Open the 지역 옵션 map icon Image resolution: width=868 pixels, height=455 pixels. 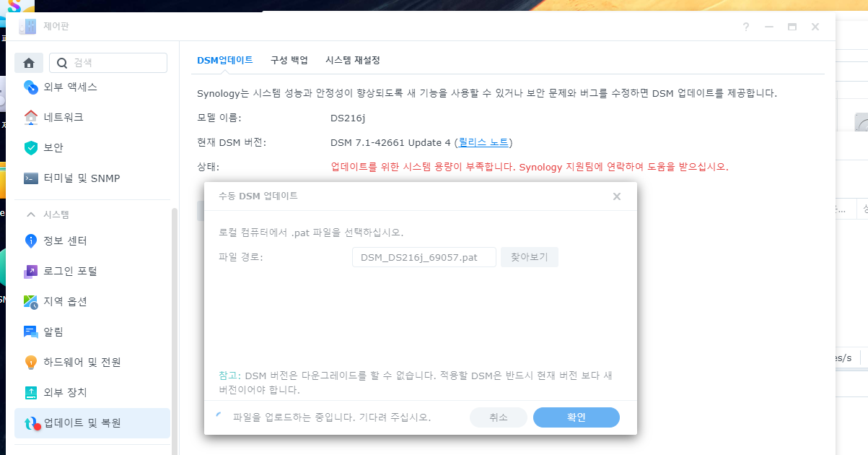pyautogui.click(x=31, y=301)
